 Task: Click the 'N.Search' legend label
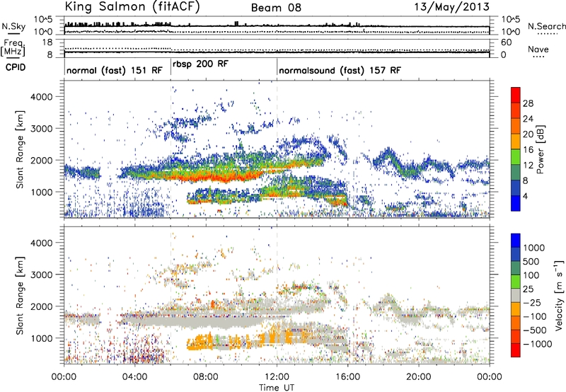tap(546, 26)
